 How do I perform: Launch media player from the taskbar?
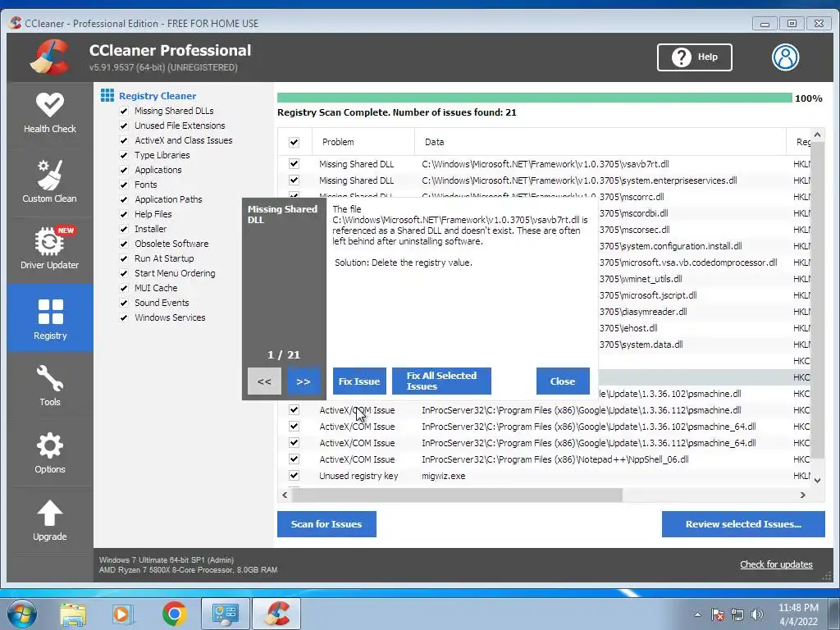(122, 614)
